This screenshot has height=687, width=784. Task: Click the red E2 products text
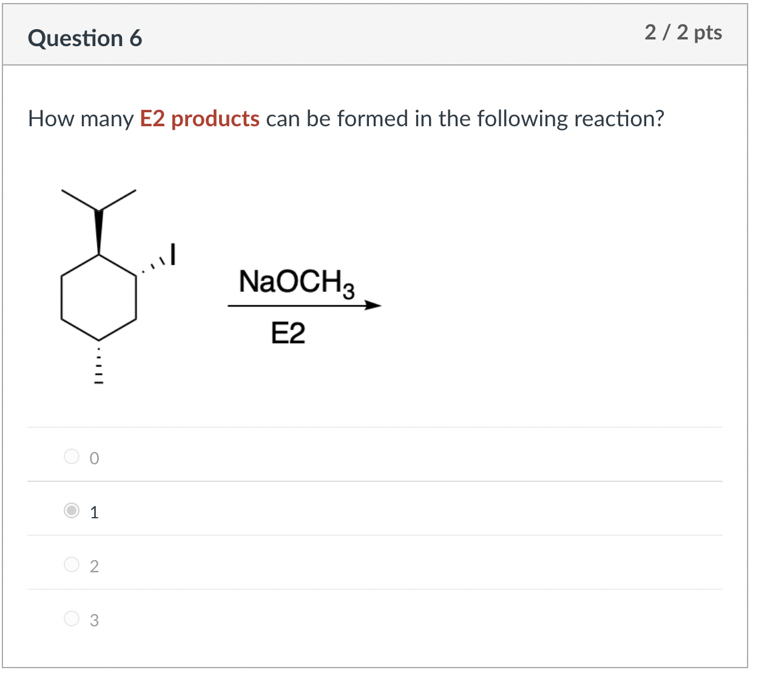click(x=199, y=118)
